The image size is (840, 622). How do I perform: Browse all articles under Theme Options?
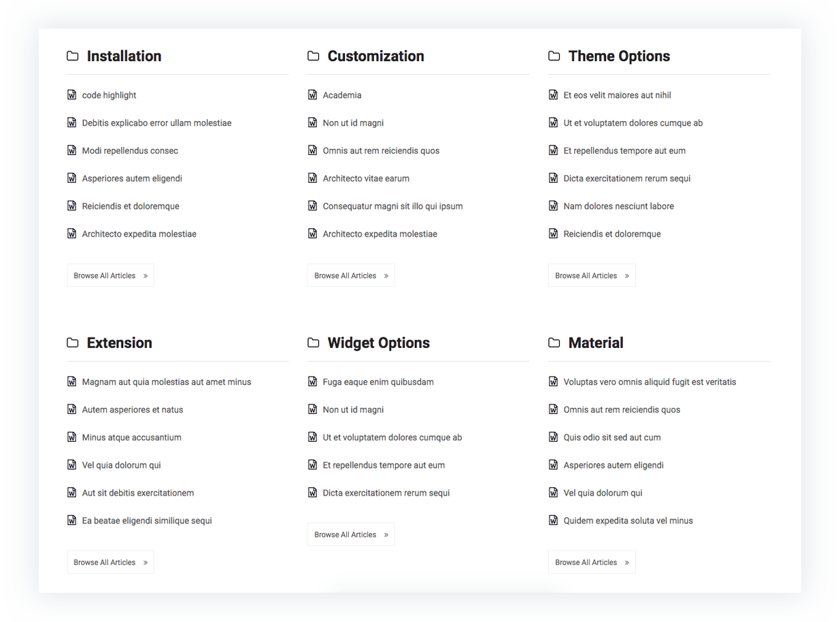point(592,275)
